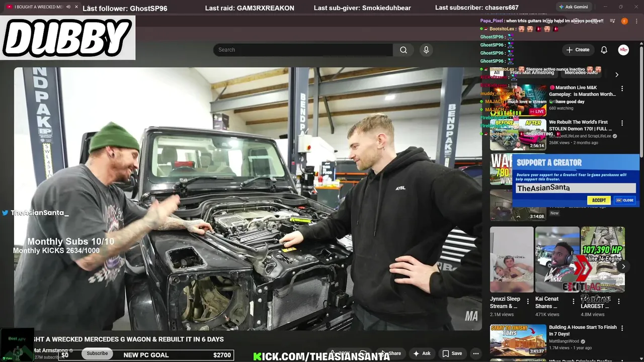Click the G Wagon video player
The width and height of the screenshot is (644, 362).
click(x=248, y=199)
